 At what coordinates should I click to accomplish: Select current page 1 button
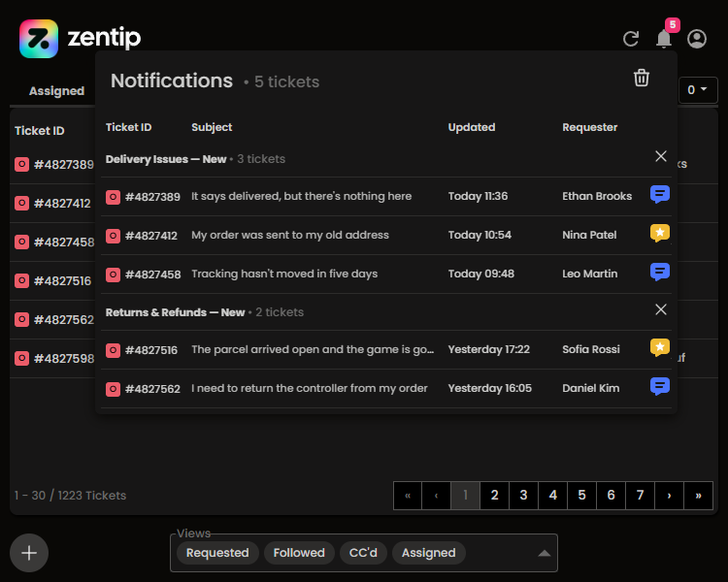tap(465, 496)
